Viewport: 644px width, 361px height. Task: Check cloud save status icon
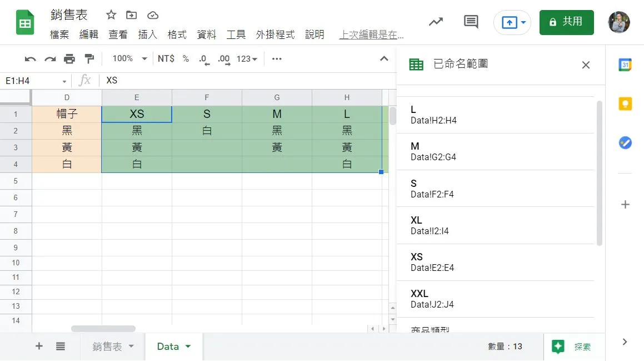[x=153, y=15]
